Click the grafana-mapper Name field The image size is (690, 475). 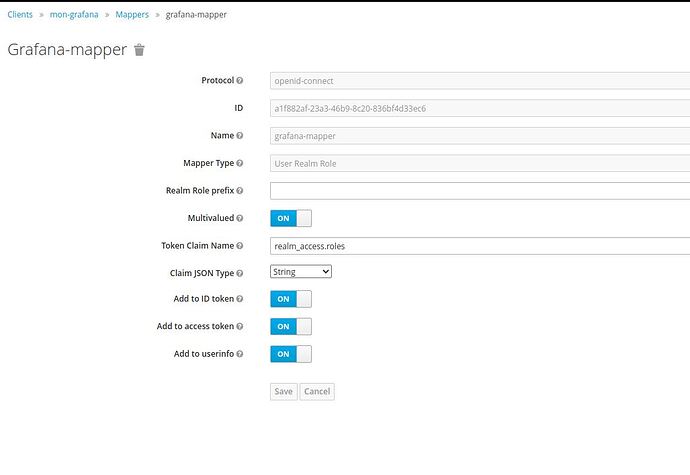pyautogui.click(x=480, y=136)
